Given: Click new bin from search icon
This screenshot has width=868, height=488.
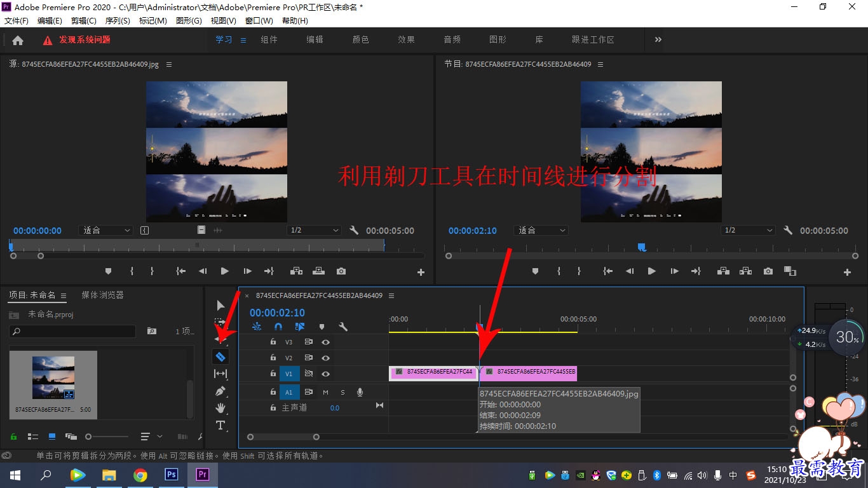Looking at the screenshot, I should click(151, 331).
